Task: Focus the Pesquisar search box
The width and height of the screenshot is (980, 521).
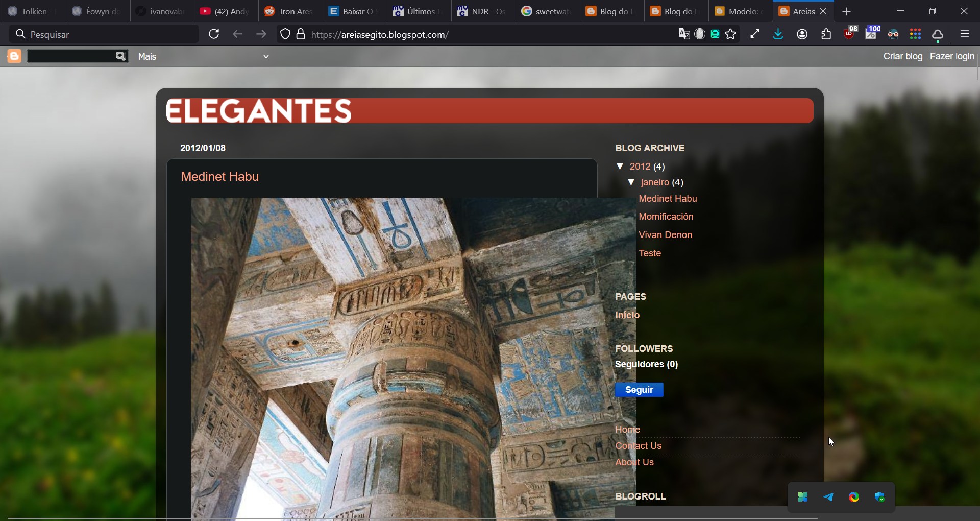Action: (x=104, y=34)
